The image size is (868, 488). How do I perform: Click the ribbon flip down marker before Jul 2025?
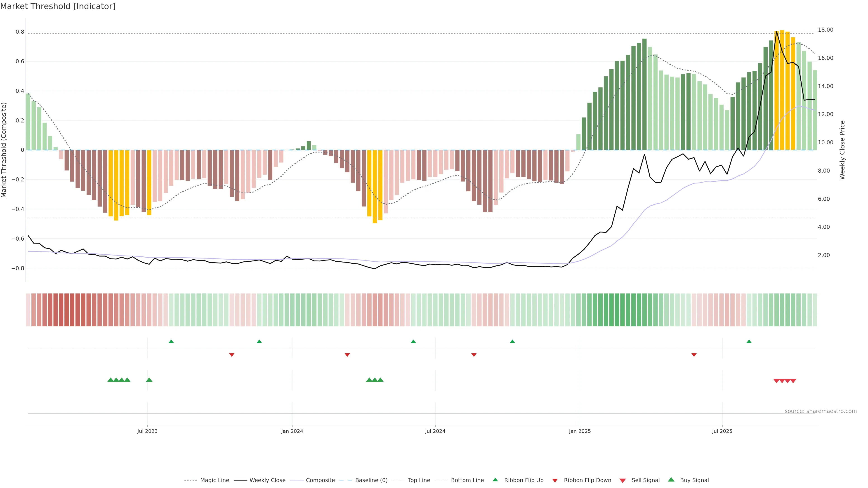(x=694, y=355)
